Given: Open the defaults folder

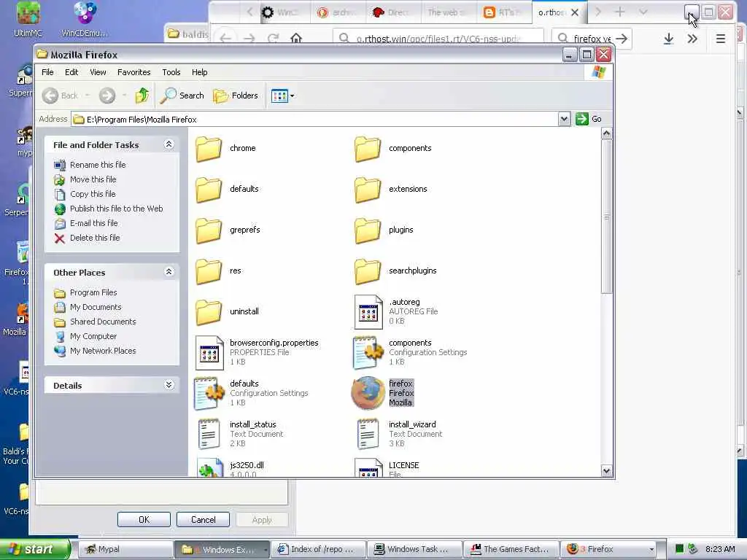Looking at the screenshot, I should 209,190.
